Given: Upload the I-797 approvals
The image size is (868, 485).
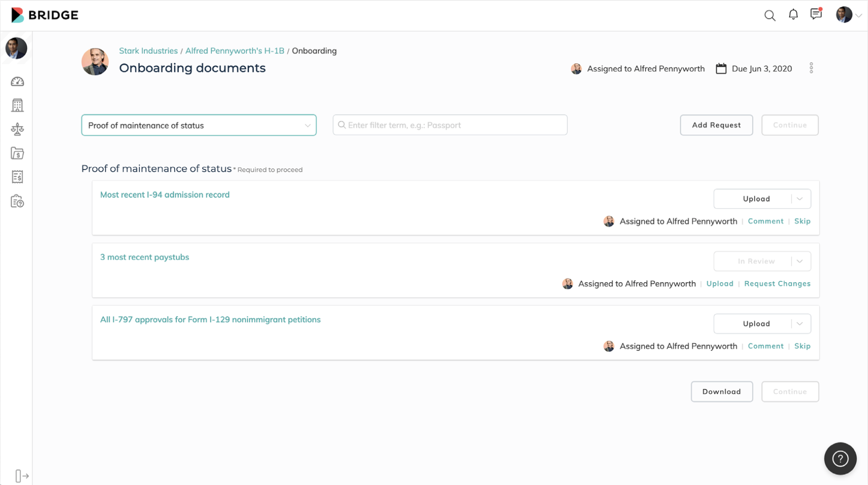Looking at the screenshot, I should coord(756,323).
